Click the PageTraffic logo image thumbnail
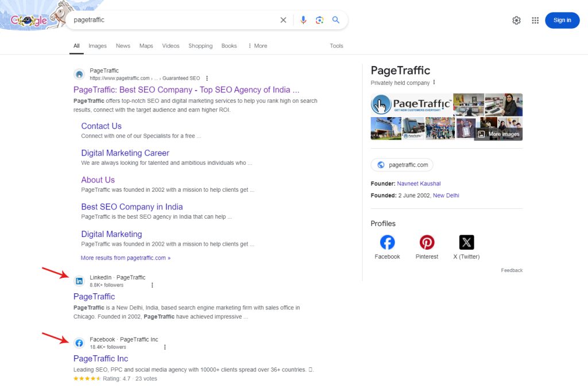Image resolution: width=588 pixels, height=392 pixels. [411, 104]
